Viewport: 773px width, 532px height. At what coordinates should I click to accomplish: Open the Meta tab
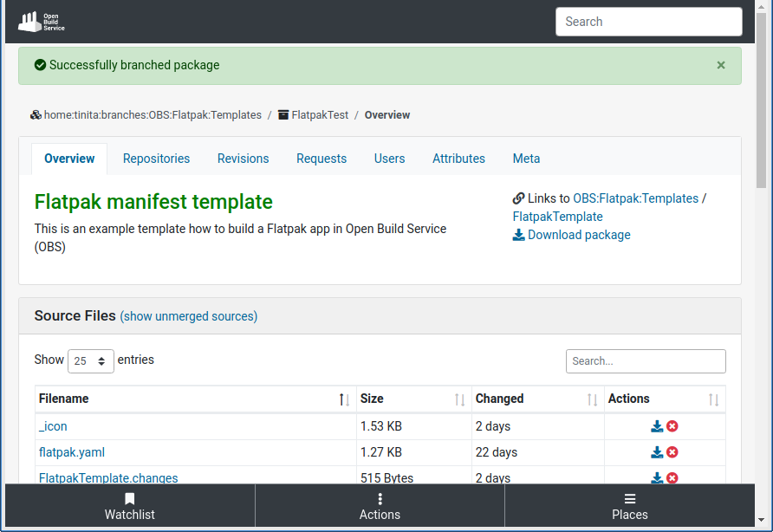(526, 159)
